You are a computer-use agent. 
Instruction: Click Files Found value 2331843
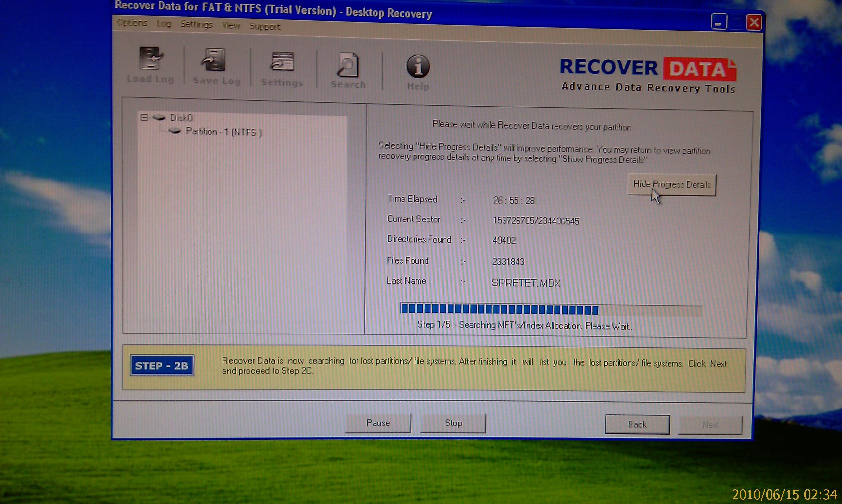(508, 261)
